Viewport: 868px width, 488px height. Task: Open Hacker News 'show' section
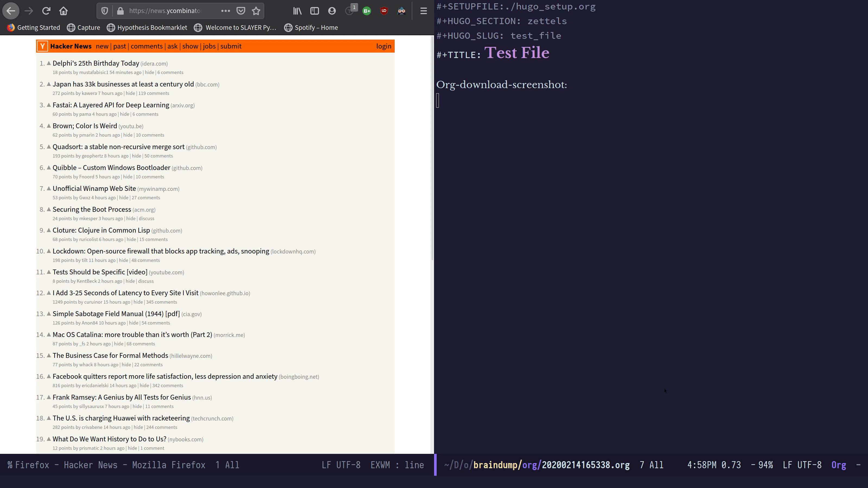click(190, 46)
